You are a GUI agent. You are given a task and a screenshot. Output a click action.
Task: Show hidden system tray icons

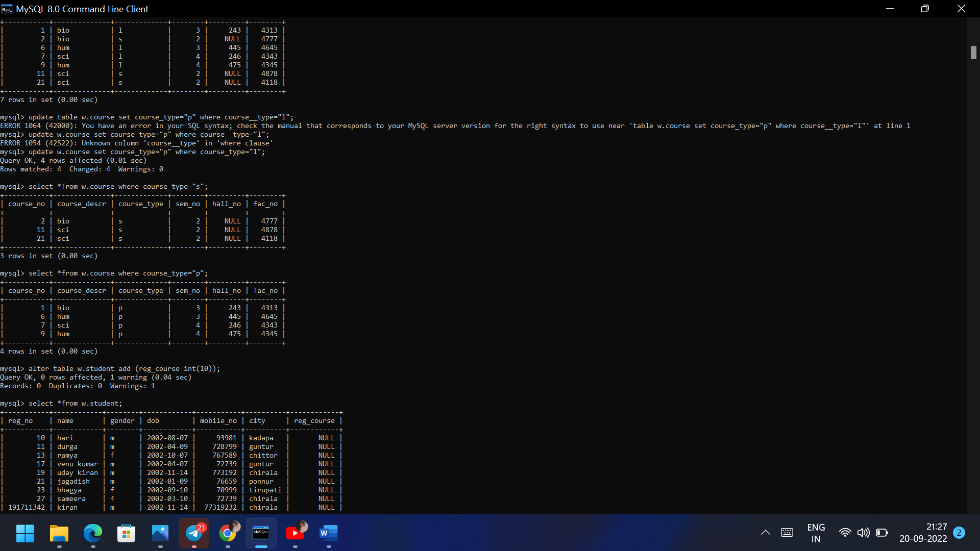pyautogui.click(x=765, y=533)
